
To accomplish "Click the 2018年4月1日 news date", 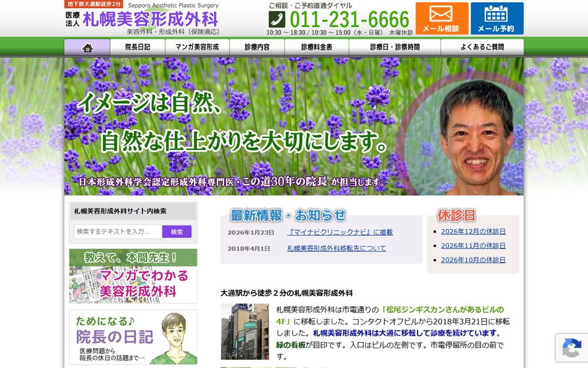I will pyautogui.click(x=249, y=248).
